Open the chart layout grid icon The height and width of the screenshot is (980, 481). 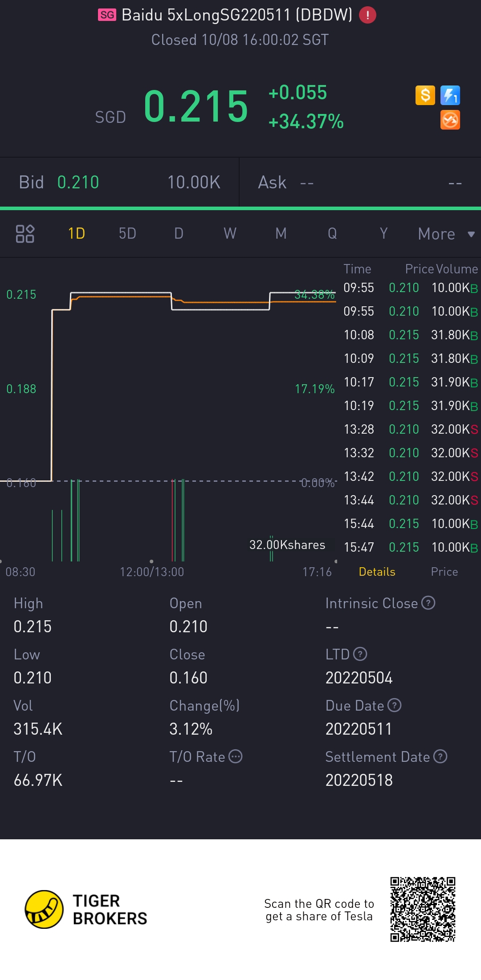pos(25,234)
